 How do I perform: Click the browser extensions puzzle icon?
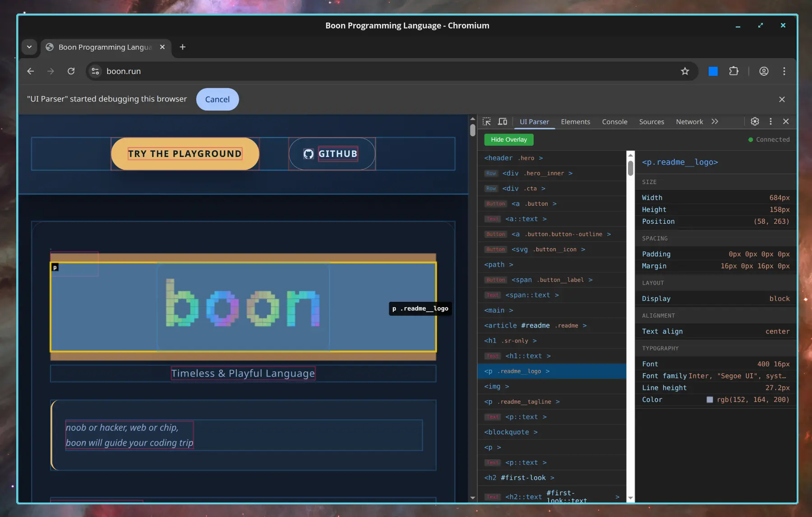(734, 71)
